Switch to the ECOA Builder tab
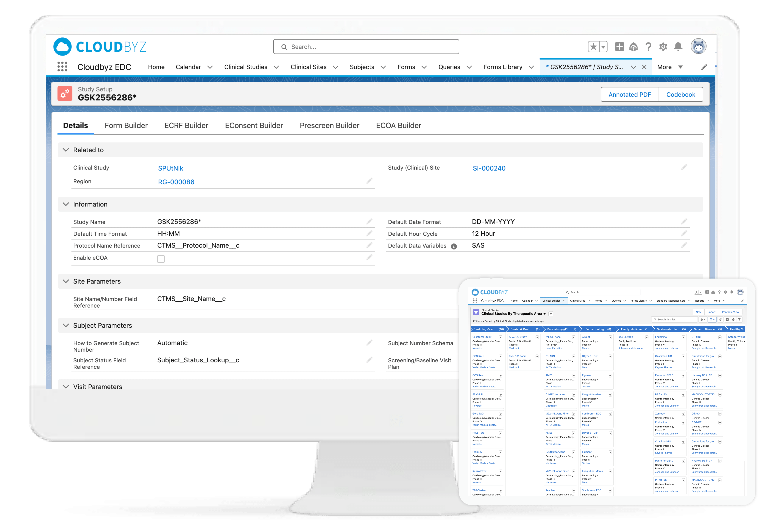 point(398,126)
